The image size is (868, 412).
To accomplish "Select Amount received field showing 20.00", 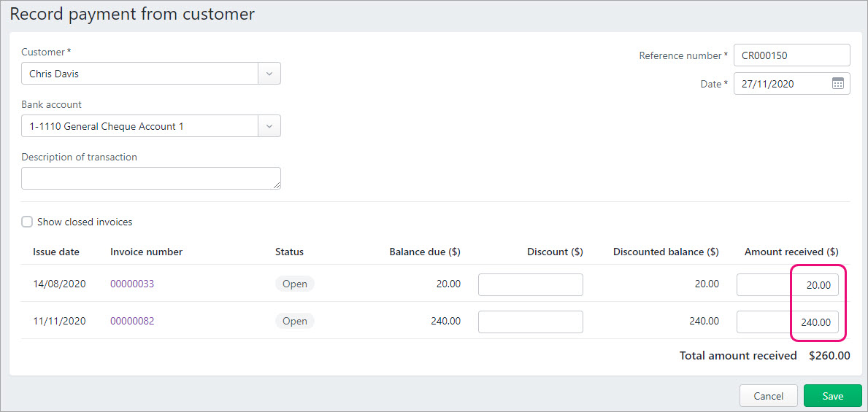I will click(787, 285).
